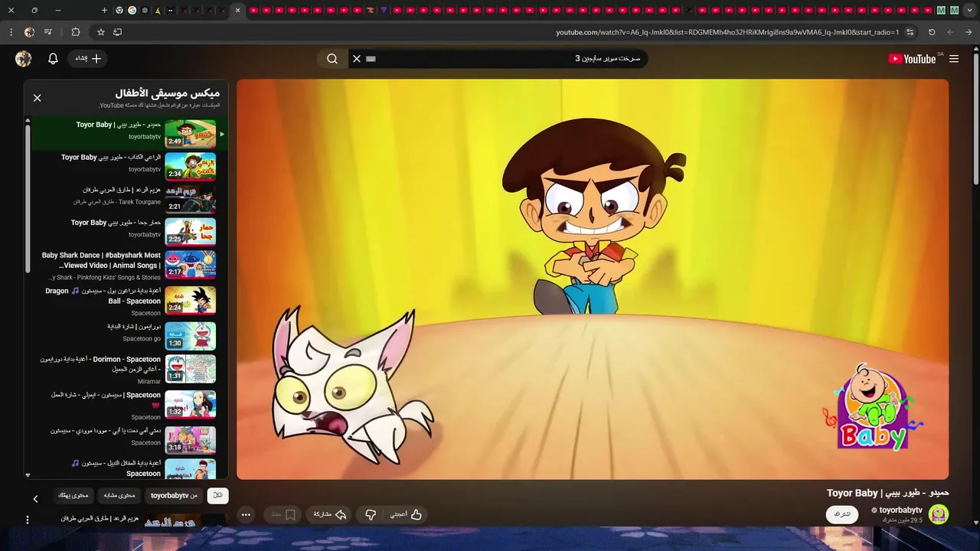Select the محتوى مشابه filter chip

pyautogui.click(x=119, y=496)
